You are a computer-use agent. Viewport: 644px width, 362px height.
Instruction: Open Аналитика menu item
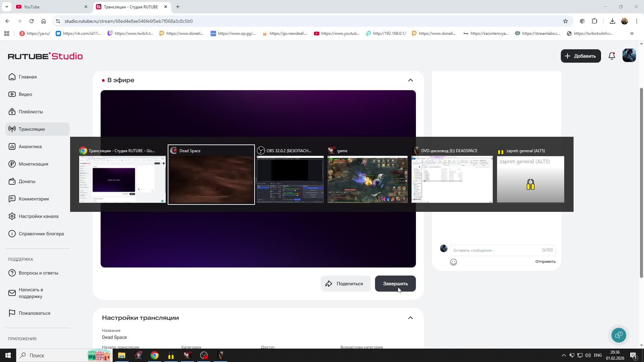(30, 146)
